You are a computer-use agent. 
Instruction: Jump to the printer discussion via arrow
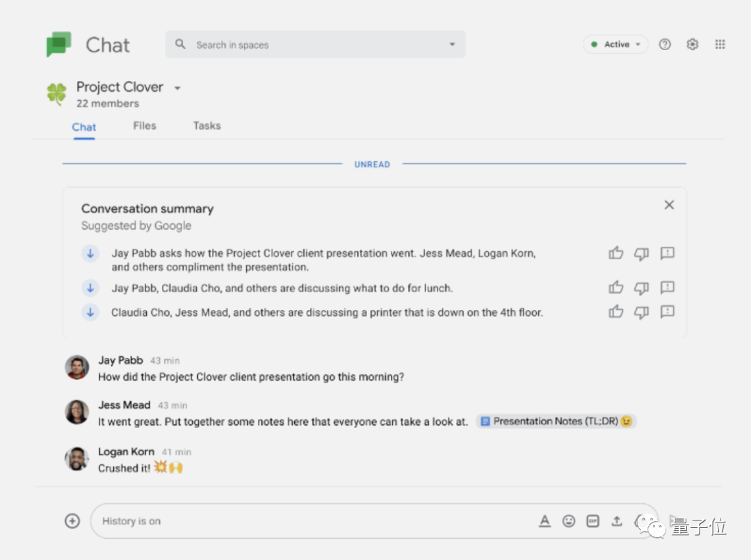coord(90,312)
